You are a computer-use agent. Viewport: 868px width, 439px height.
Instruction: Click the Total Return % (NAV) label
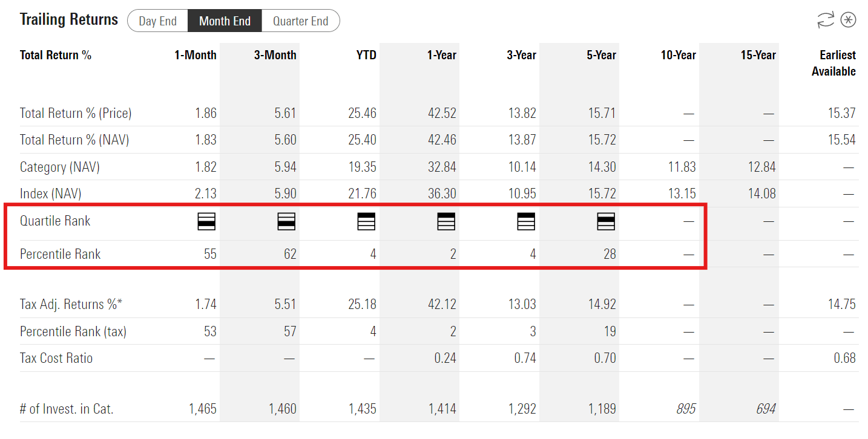74,140
